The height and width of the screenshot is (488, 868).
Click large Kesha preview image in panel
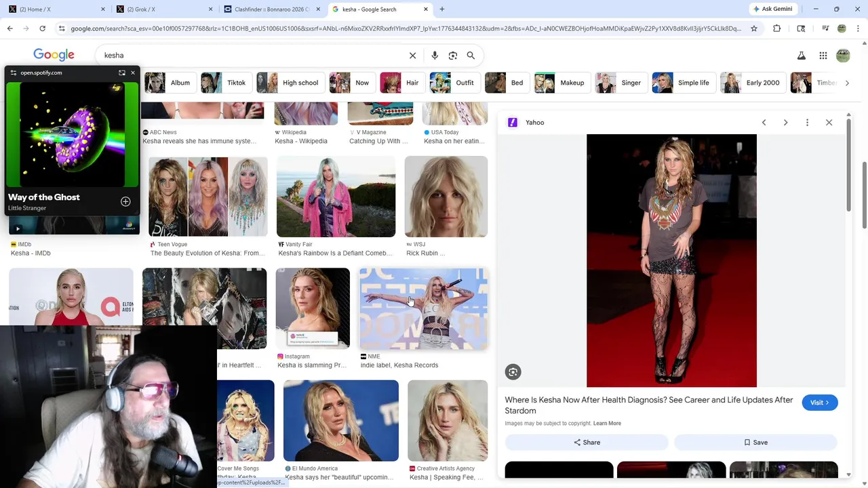coord(671,261)
